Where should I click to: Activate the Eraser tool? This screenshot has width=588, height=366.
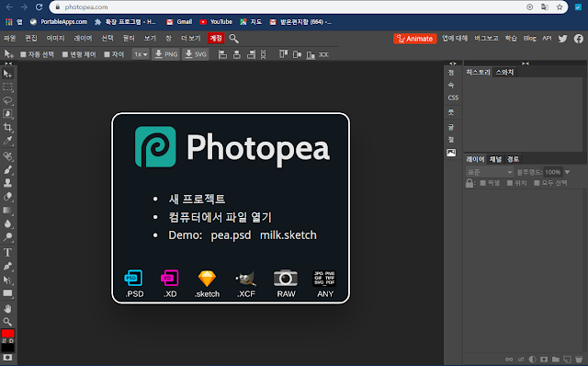(x=7, y=197)
